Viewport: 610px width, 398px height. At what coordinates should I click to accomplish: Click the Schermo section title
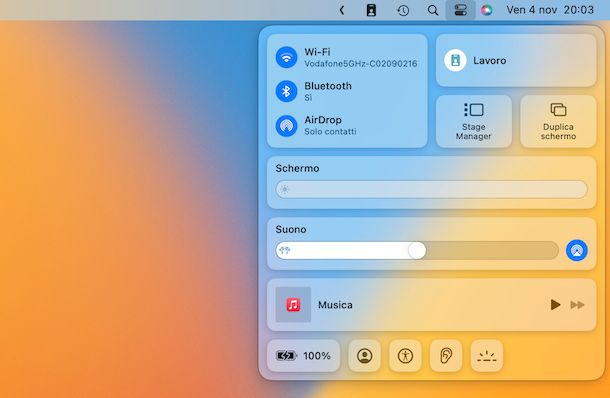point(297,168)
